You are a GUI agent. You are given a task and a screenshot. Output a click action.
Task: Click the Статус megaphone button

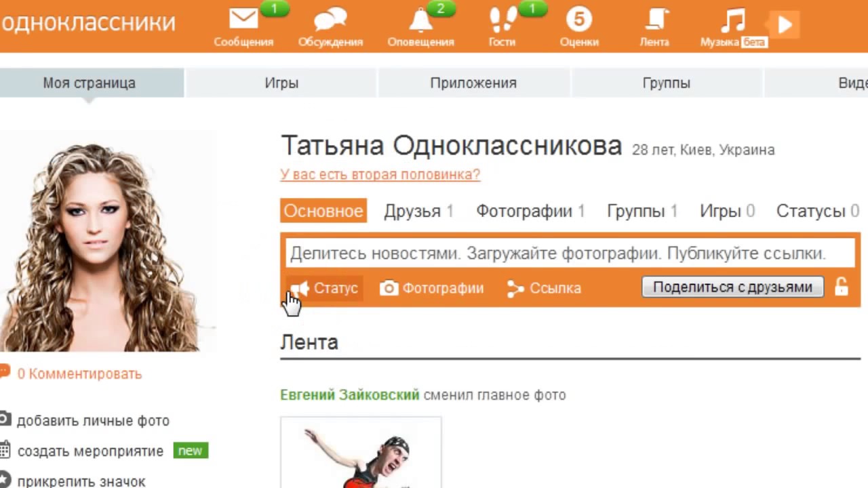(x=325, y=288)
